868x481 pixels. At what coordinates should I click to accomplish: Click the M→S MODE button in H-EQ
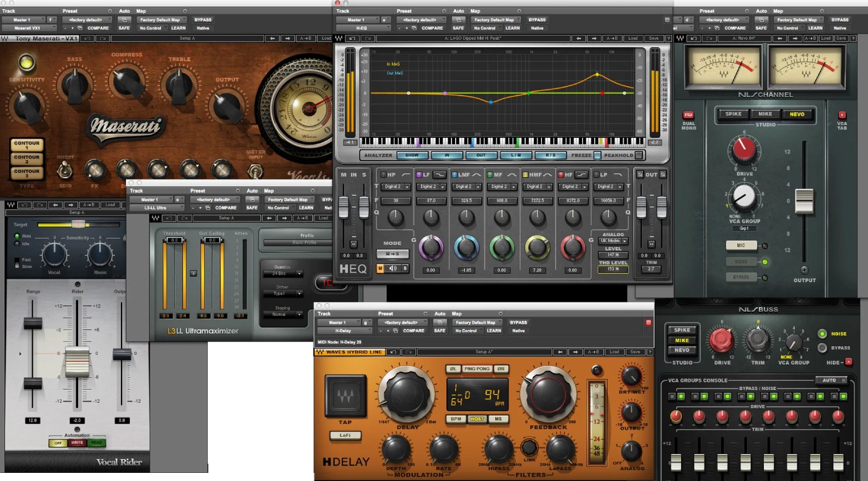[x=392, y=254]
